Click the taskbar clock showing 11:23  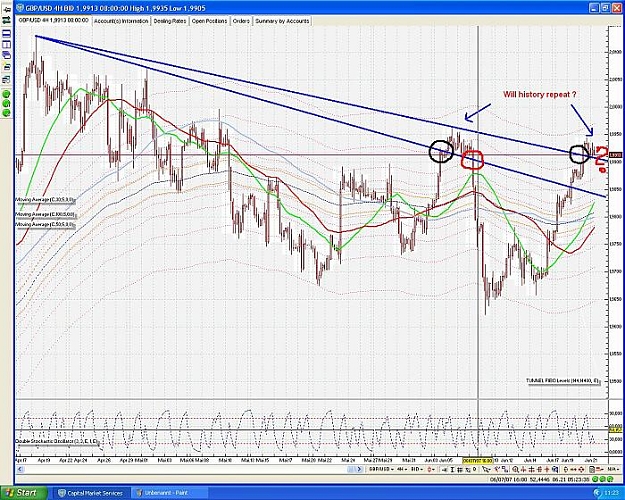click(612, 493)
